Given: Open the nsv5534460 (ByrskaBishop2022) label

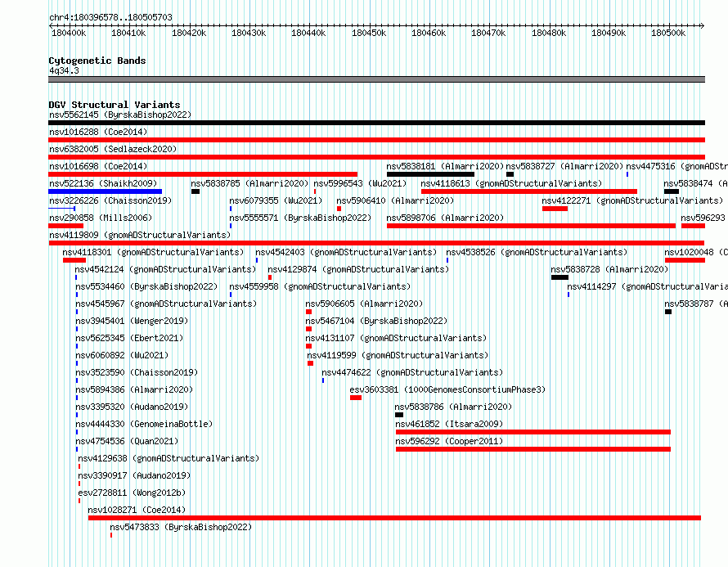Looking at the screenshot, I should click(x=146, y=286).
